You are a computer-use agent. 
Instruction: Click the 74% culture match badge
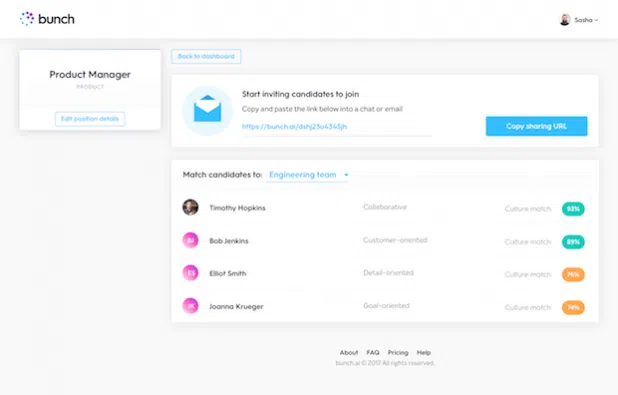(x=573, y=307)
